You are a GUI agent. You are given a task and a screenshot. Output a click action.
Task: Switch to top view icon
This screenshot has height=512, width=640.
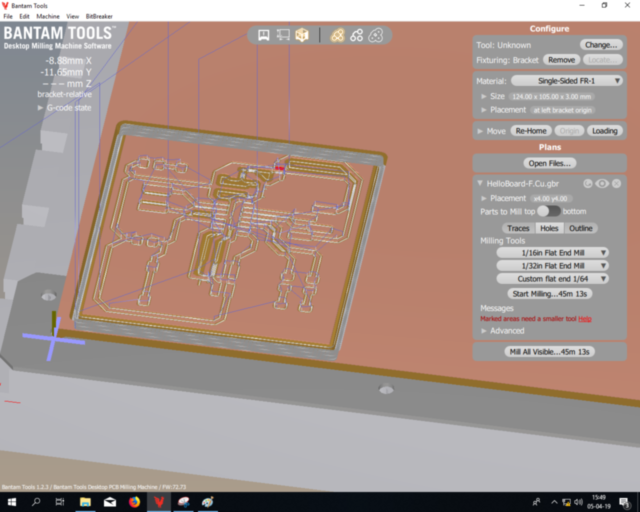point(283,35)
